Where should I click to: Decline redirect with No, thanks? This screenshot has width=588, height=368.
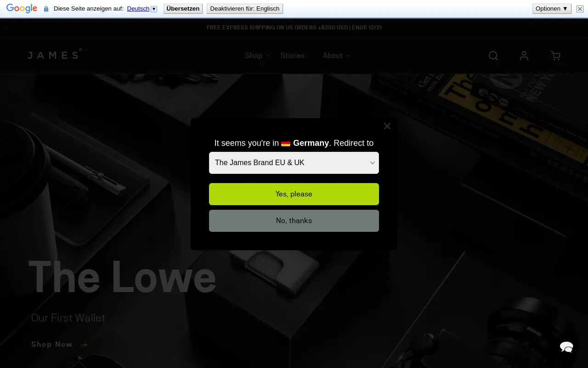[294, 221]
